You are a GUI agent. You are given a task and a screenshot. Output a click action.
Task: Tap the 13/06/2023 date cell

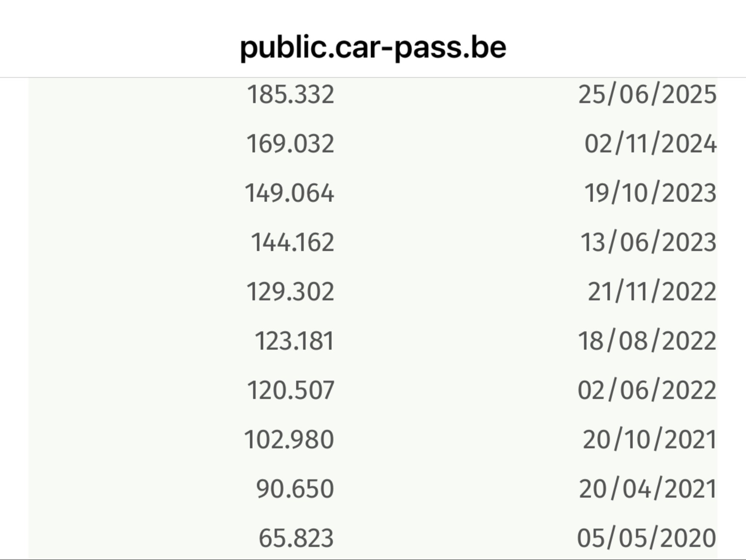point(648,243)
